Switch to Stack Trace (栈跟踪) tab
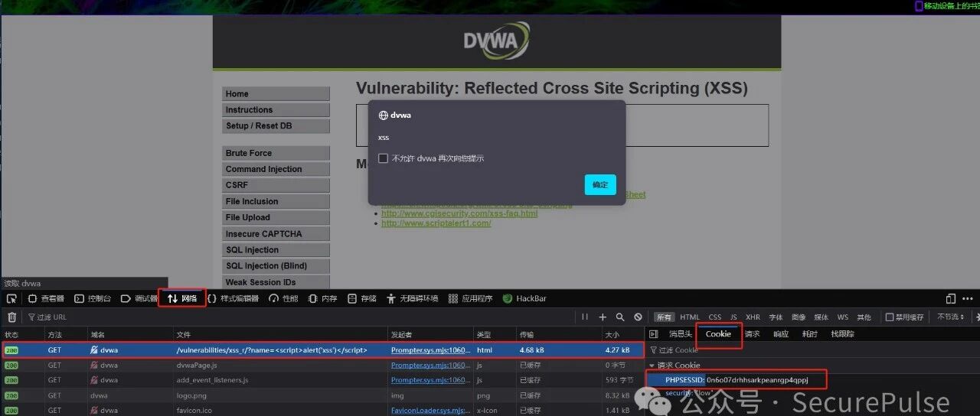 click(x=842, y=334)
